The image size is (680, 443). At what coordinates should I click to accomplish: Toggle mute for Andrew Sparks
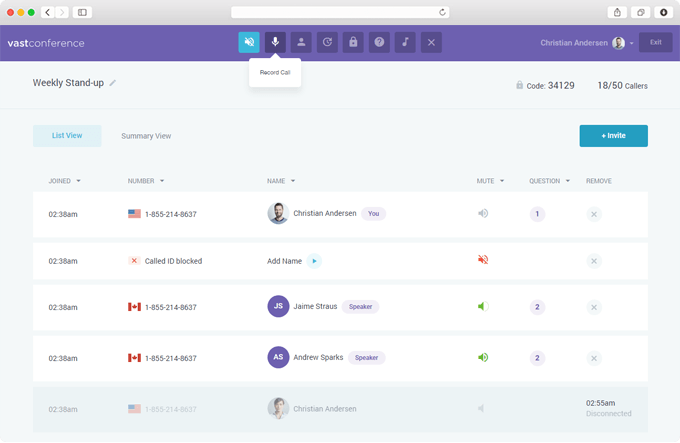point(483,357)
